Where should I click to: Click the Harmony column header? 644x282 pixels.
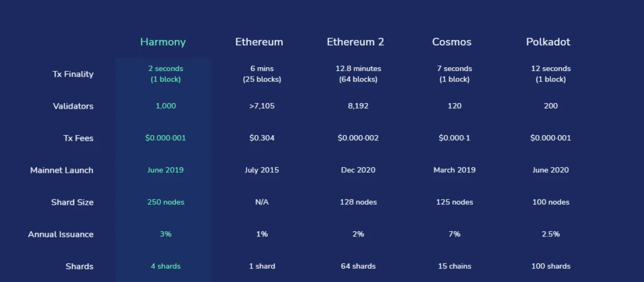tap(163, 42)
